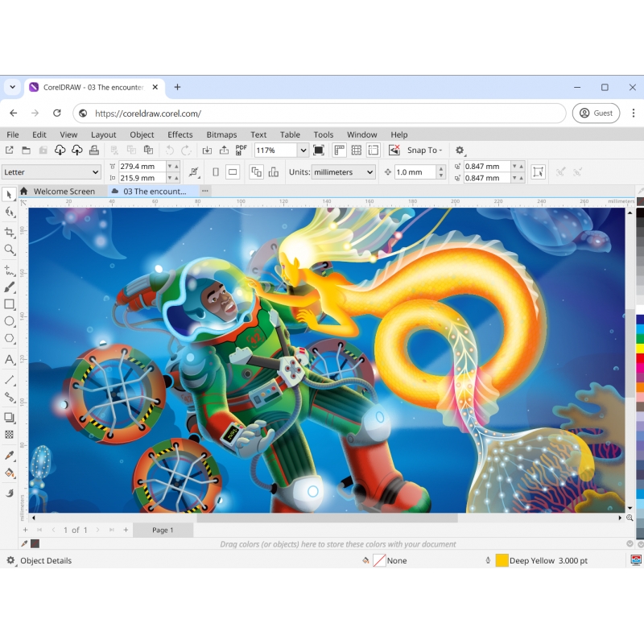Select the Connector tool
Image resolution: width=644 pixels, height=644 pixels.
coord(9,397)
